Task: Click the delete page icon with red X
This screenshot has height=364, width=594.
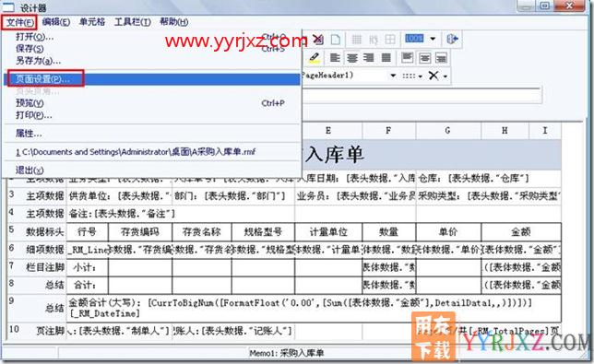Action: coord(318,39)
